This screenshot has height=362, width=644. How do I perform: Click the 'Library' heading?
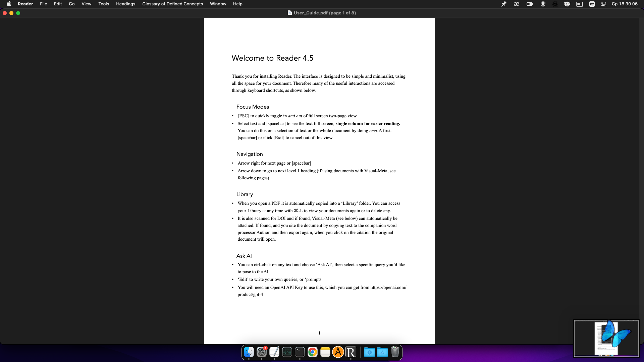pos(245,194)
